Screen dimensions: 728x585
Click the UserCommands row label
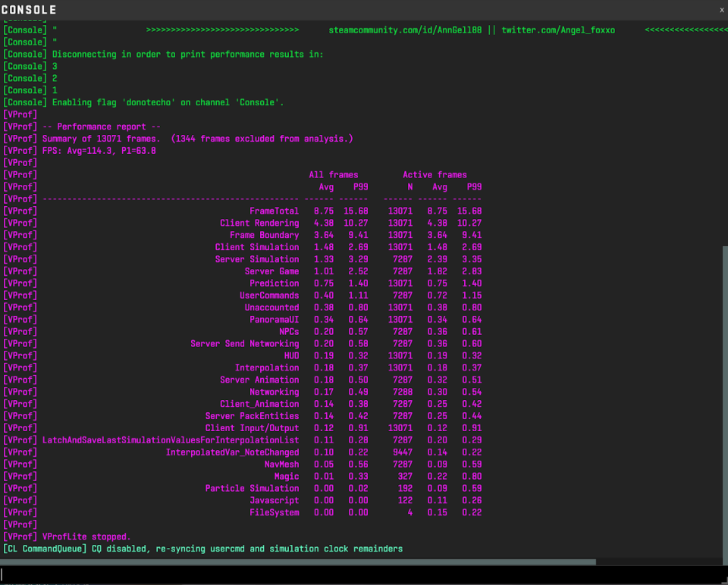click(x=269, y=296)
